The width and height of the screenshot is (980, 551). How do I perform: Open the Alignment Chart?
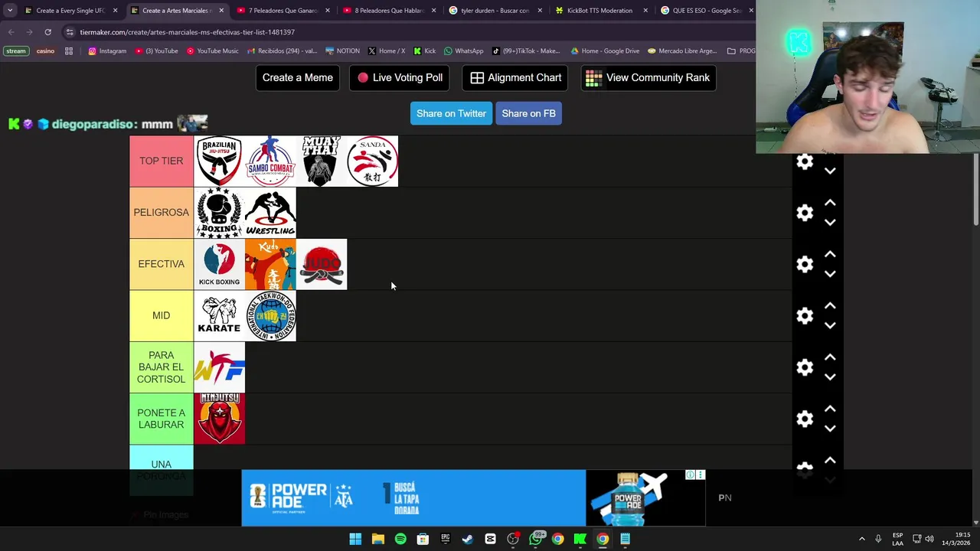point(516,77)
